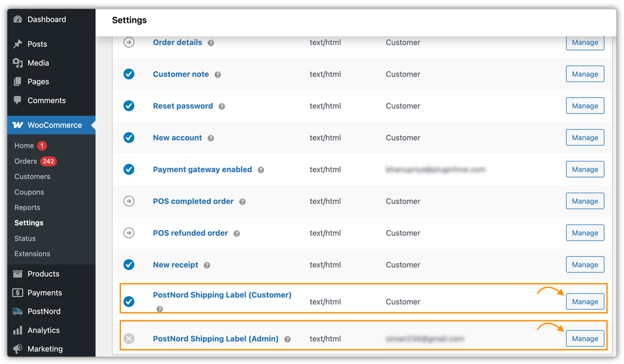The width and height of the screenshot is (624, 364).
Task: Click help icon beside Reset password
Action: pyautogui.click(x=222, y=107)
